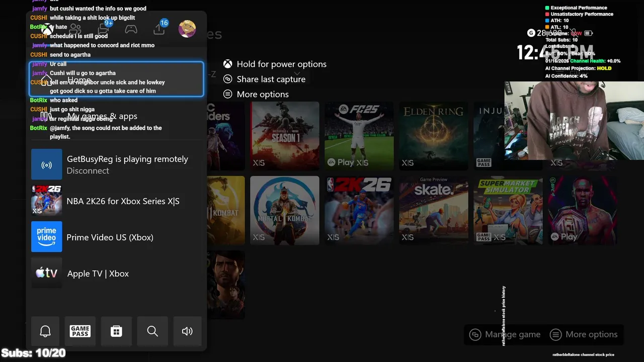Select the EA UFC game tile
Screen dimensions: 644x362
(583, 210)
